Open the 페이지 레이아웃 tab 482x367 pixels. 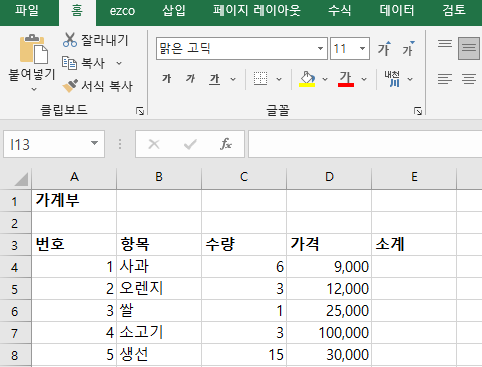[x=257, y=10]
